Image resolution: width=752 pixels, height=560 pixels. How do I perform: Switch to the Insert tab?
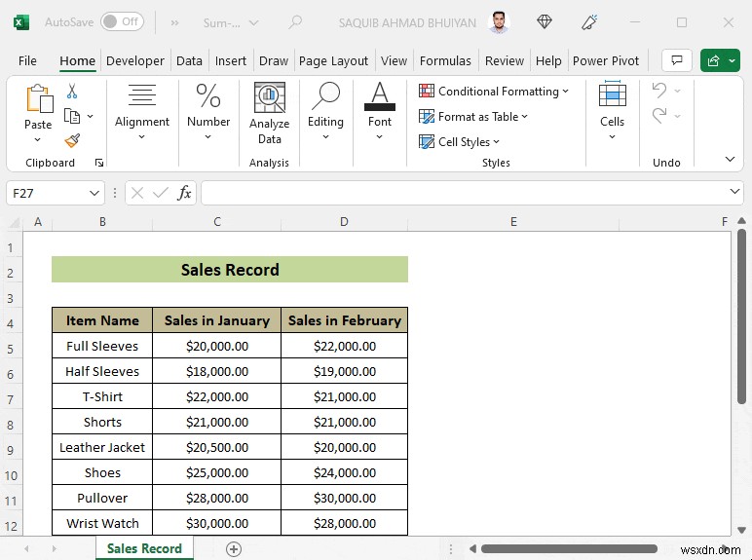pyautogui.click(x=230, y=61)
